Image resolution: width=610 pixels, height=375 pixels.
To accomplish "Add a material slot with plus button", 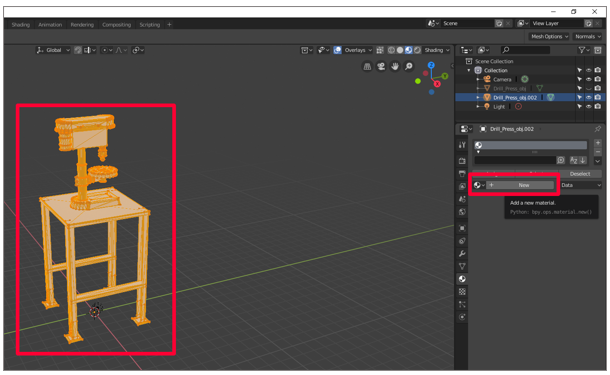I will 598,143.
